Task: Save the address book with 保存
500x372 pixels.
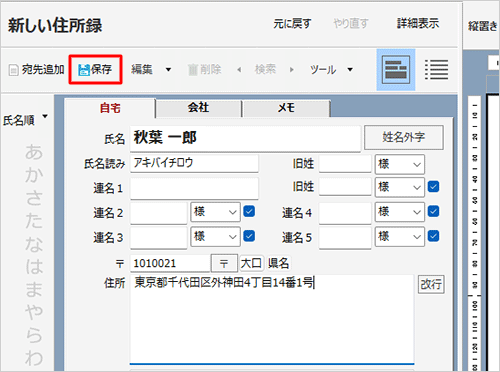Action: click(x=95, y=69)
